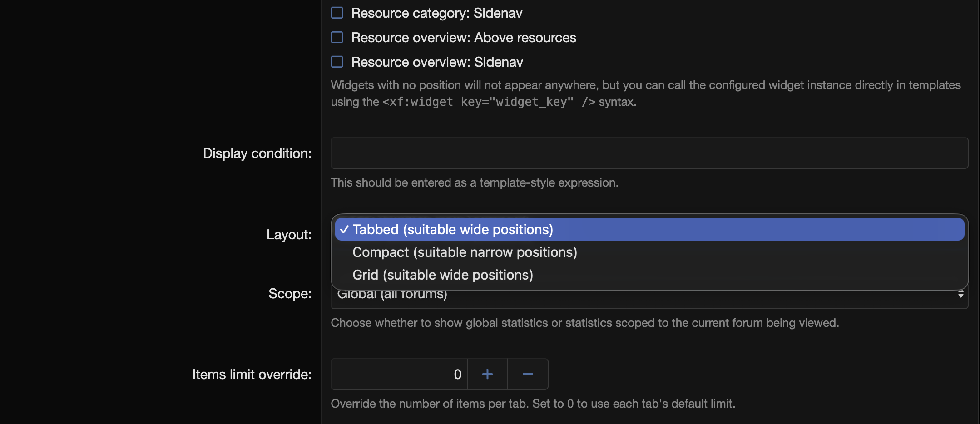Screen dimensions: 980x424
Task: Tick the Resource overview: Sidenav checkbox
Action: pyautogui.click(x=337, y=62)
